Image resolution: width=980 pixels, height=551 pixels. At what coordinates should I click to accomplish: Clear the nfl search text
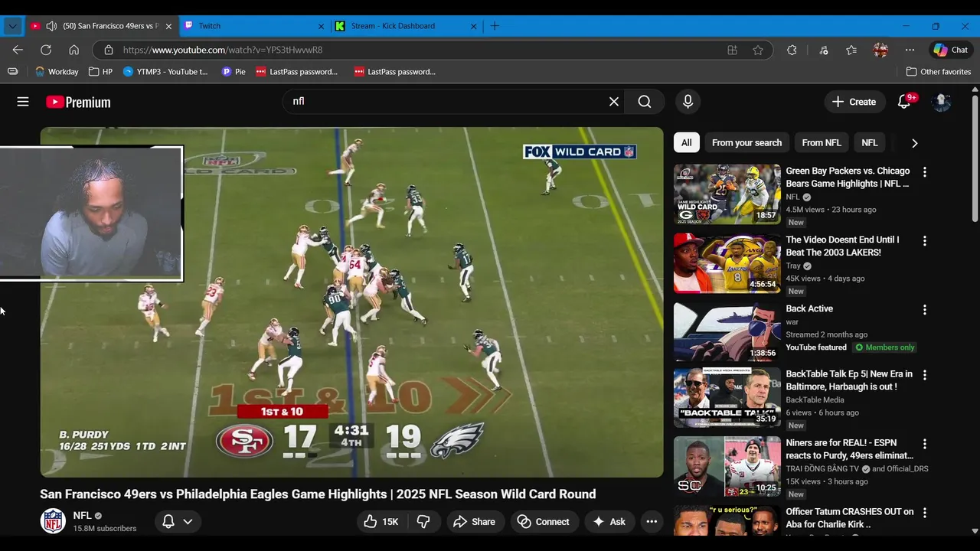pos(614,102)
